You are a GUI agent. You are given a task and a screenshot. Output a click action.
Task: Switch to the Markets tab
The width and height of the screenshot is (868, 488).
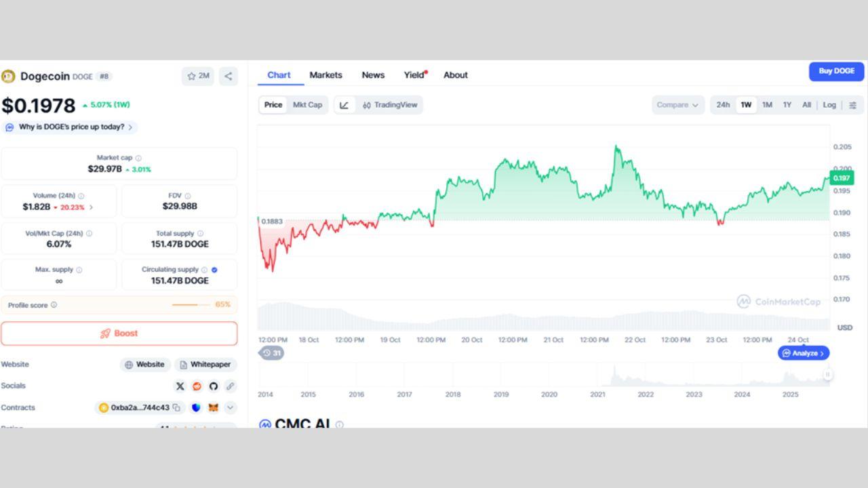tap(325, 75)
